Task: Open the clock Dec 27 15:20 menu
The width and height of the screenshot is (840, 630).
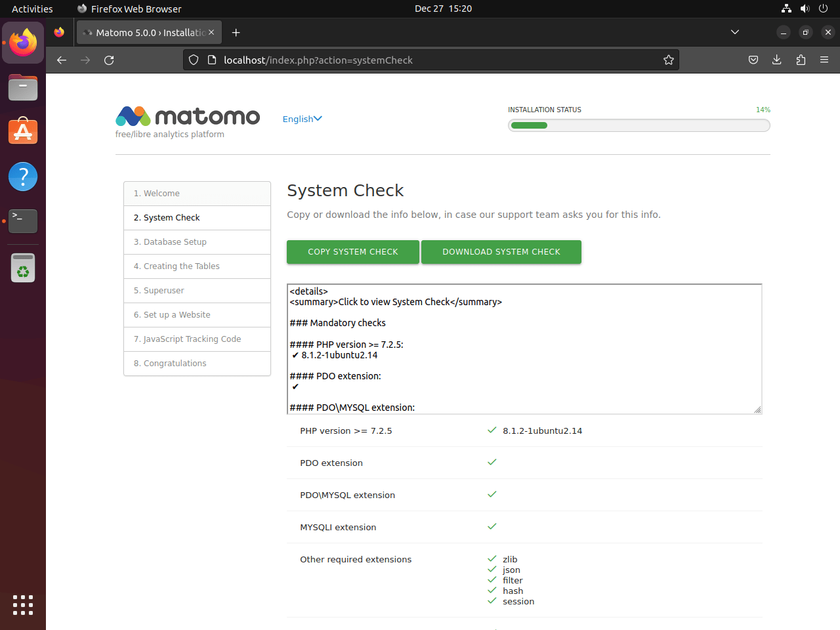Action: pyautogui.click(x=443, y=9)
